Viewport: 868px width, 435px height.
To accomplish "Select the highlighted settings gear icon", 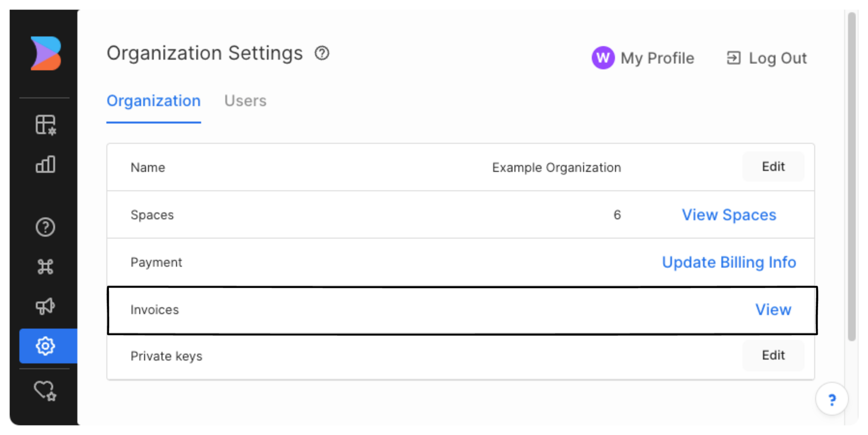I will coord(45,346).
